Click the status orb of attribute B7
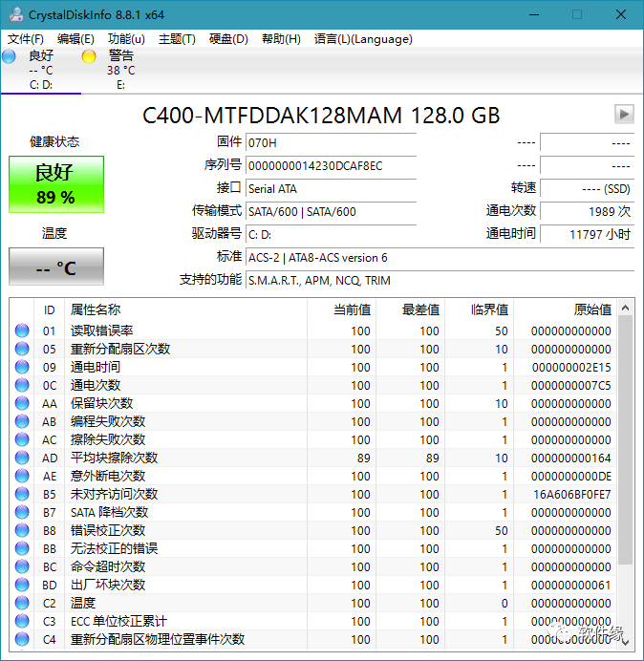 (x=22, y=512)
